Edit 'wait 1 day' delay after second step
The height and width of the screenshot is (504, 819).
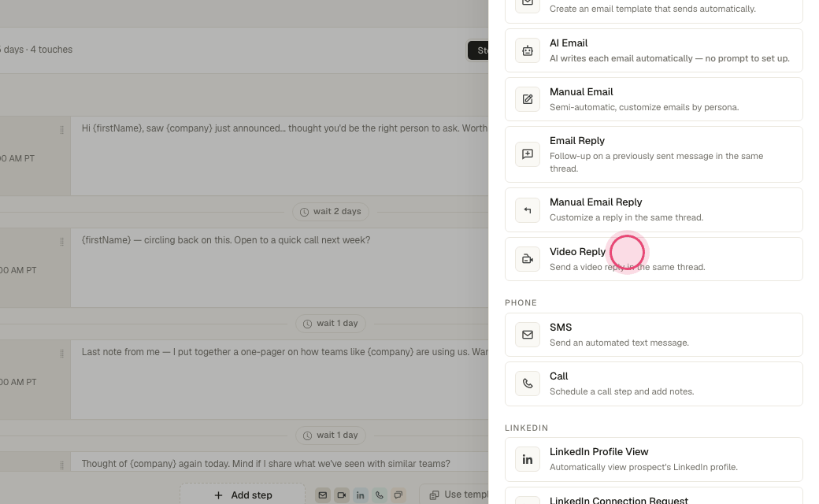[x=331, y=324]
